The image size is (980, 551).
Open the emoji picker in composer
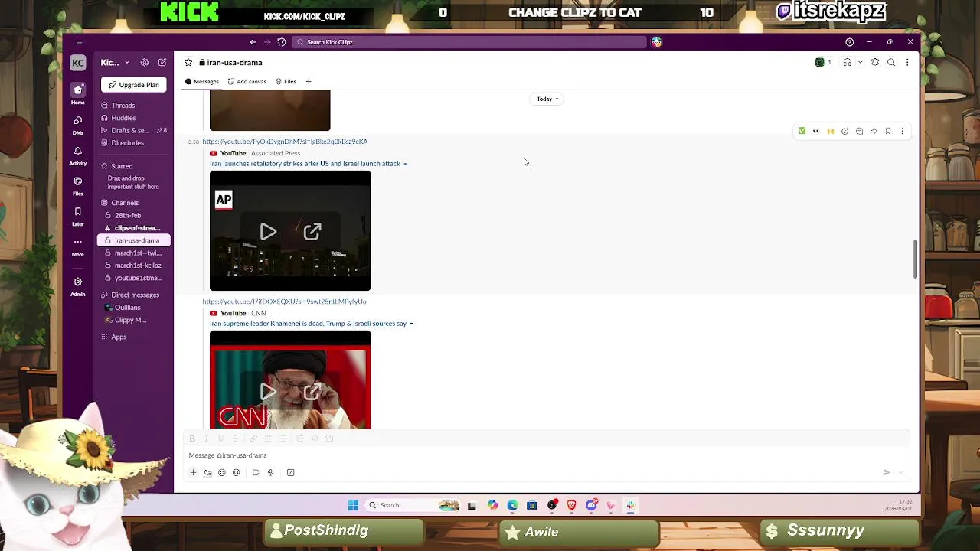tap(222, 473)
